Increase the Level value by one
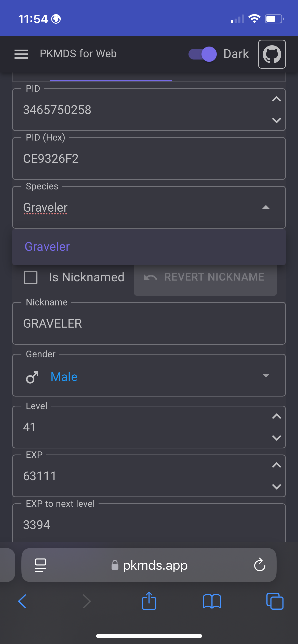The height and width of the screenshot is (644, 298). pyautogui.click(x=276, y=416)
